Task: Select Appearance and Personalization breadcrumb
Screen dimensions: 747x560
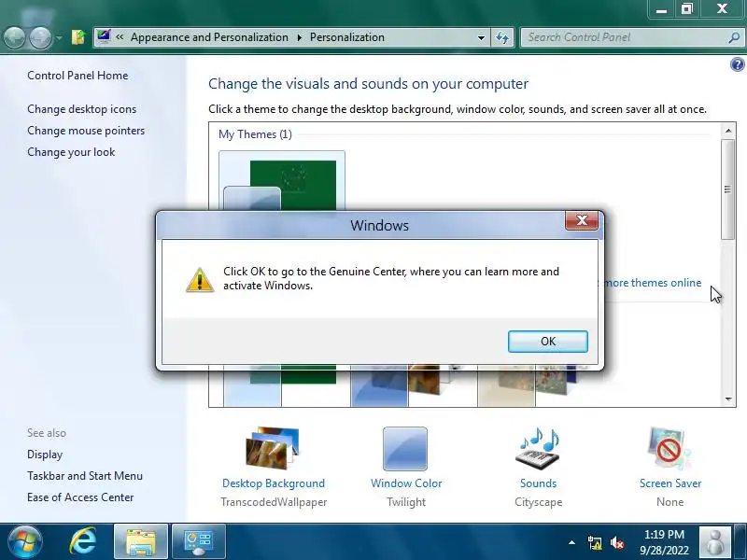Action: [209, 37]
